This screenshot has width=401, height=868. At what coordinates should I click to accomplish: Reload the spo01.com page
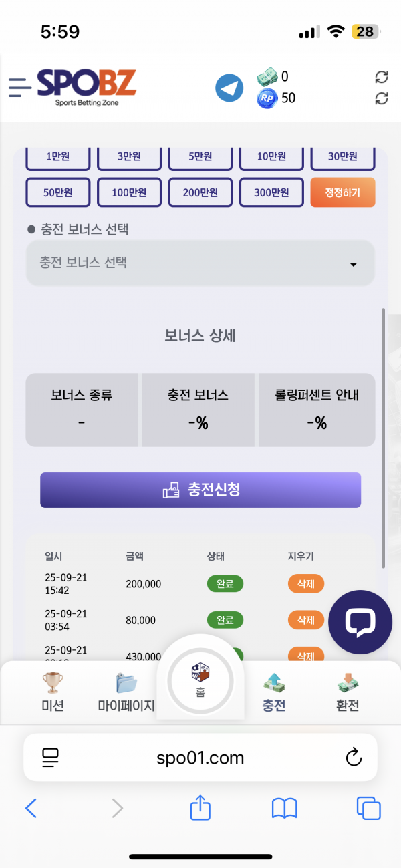point(353,757)
